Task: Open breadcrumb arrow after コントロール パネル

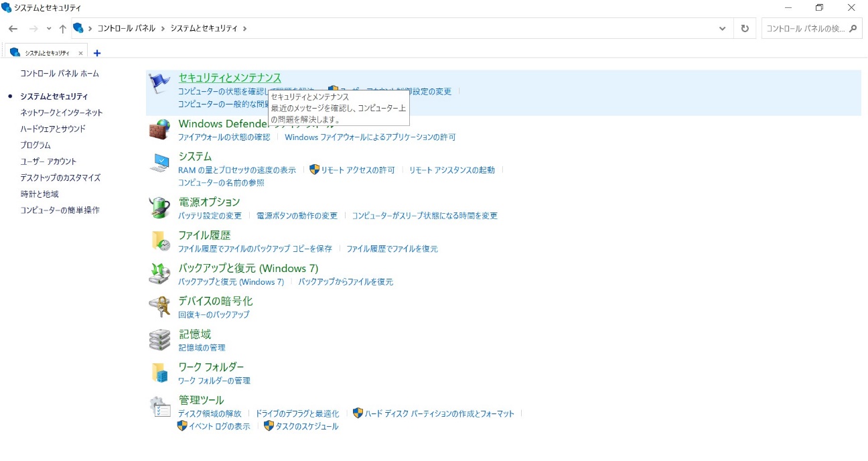Action: (165, 28)
